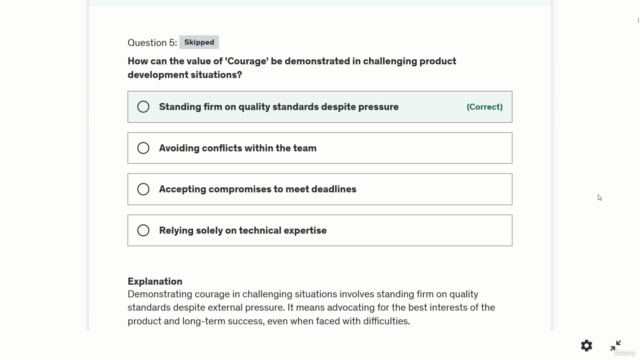Select radio for 'Relying solely on technical expertise'
Image resolution: width=640 pixels, height=360 pixels.
[x=143, y=231]
